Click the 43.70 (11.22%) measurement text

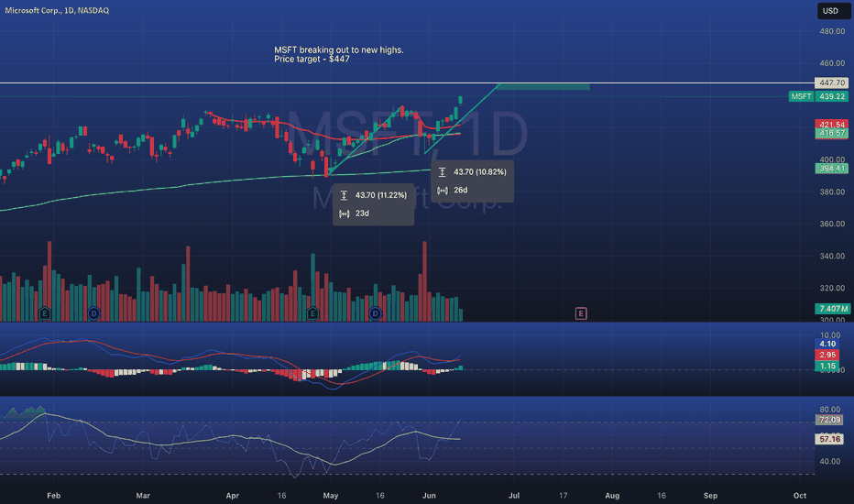pos(380,195)
